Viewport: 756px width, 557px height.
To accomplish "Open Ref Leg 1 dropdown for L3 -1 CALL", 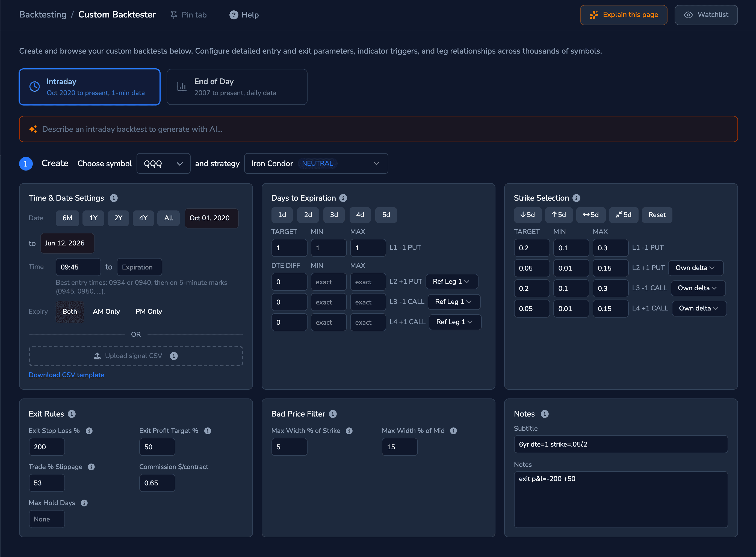I will 454,302.
